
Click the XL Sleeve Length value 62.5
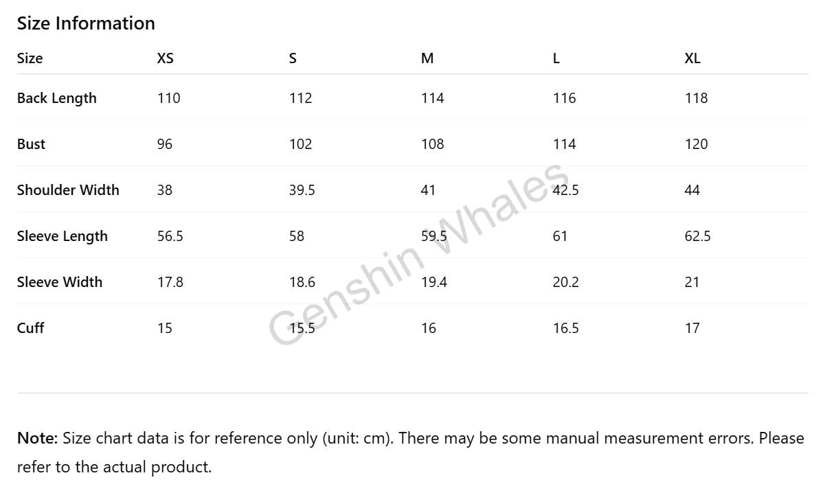pyautogui.click(x=698, y=236)
